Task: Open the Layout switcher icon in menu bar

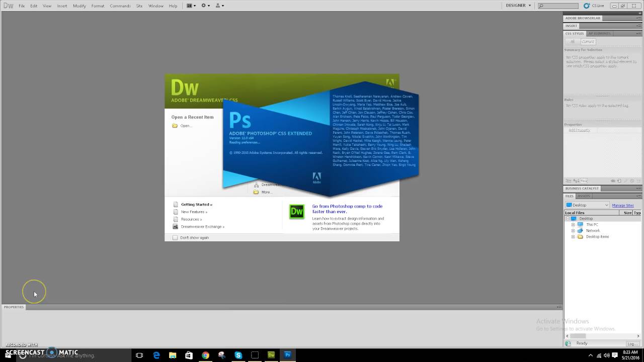Action: click(x=191, y=6)
